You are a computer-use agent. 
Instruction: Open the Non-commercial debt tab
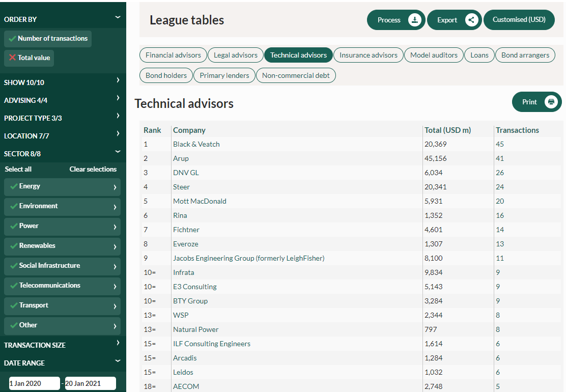[296, 75]
